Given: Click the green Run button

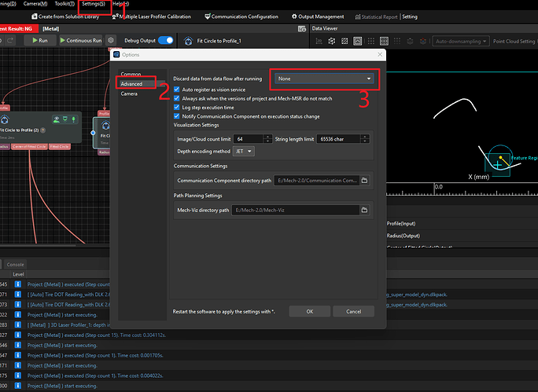Looking at the screenshot, I should click(x=40, y=40).
